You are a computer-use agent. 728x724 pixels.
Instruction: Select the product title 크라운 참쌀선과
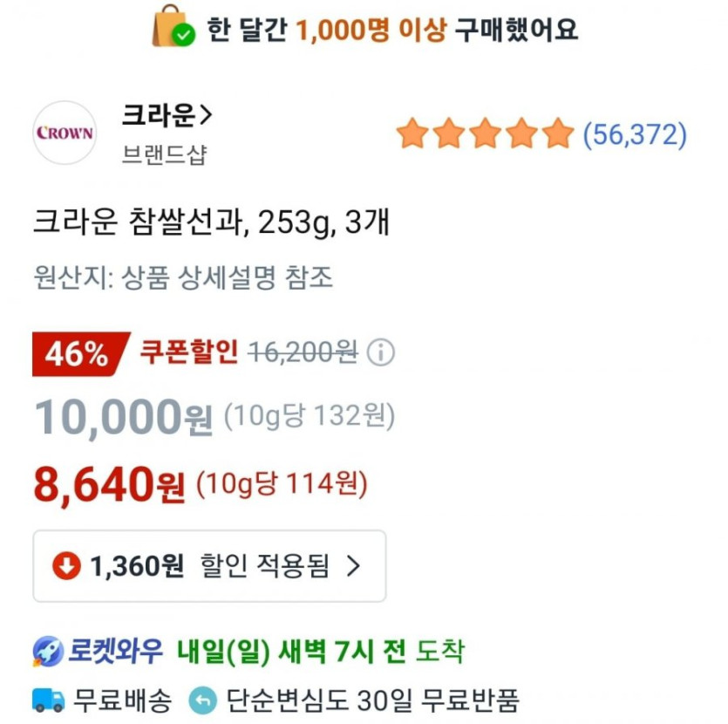coord(210,223)
